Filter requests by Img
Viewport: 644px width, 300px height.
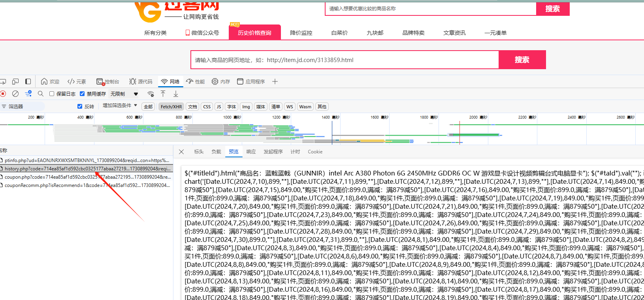246,107
